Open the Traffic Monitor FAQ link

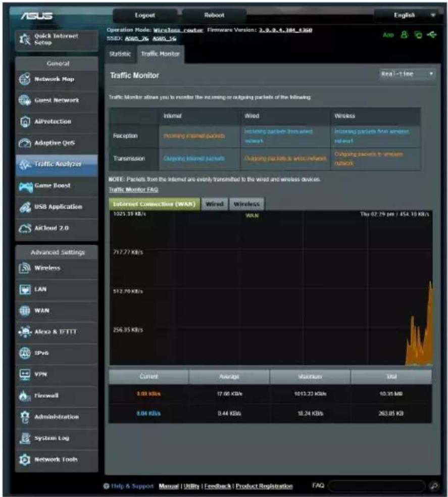click(133, 189)
